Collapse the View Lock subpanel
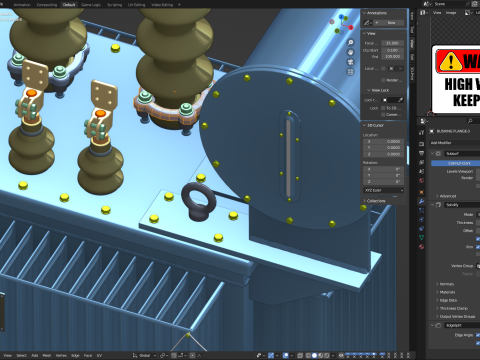 coord(368,90)
